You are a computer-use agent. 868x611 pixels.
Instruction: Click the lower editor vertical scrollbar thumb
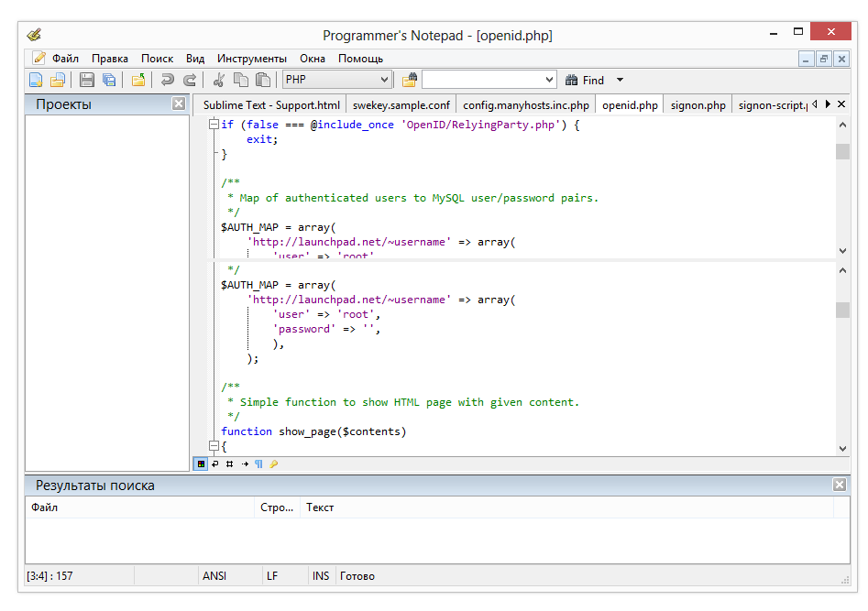pyautogui.click(x=842, y=311)
